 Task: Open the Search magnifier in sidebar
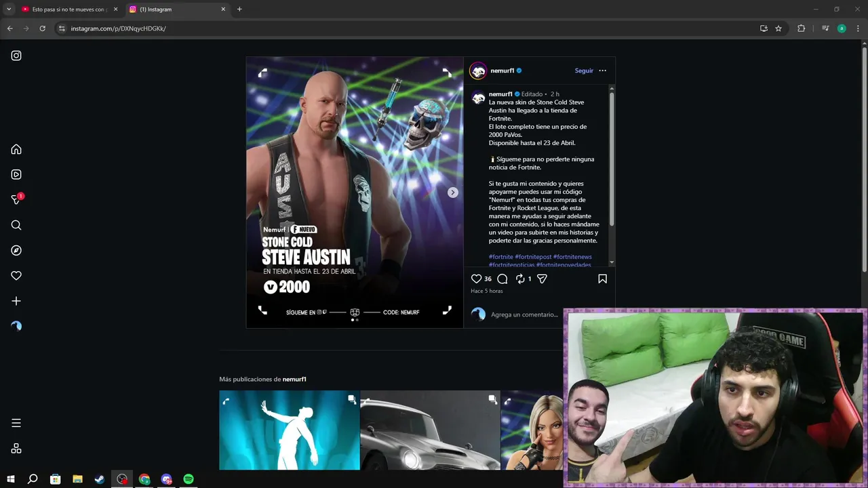(16, 225)
